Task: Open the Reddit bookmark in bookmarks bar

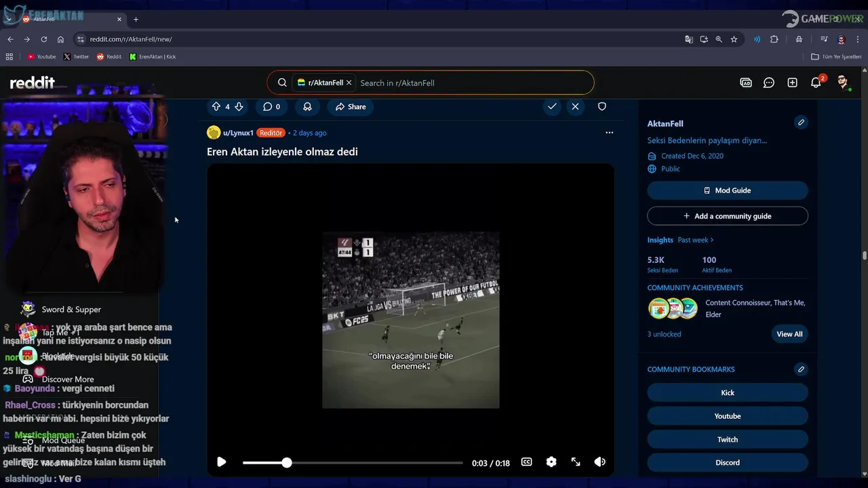Action: 108,57
